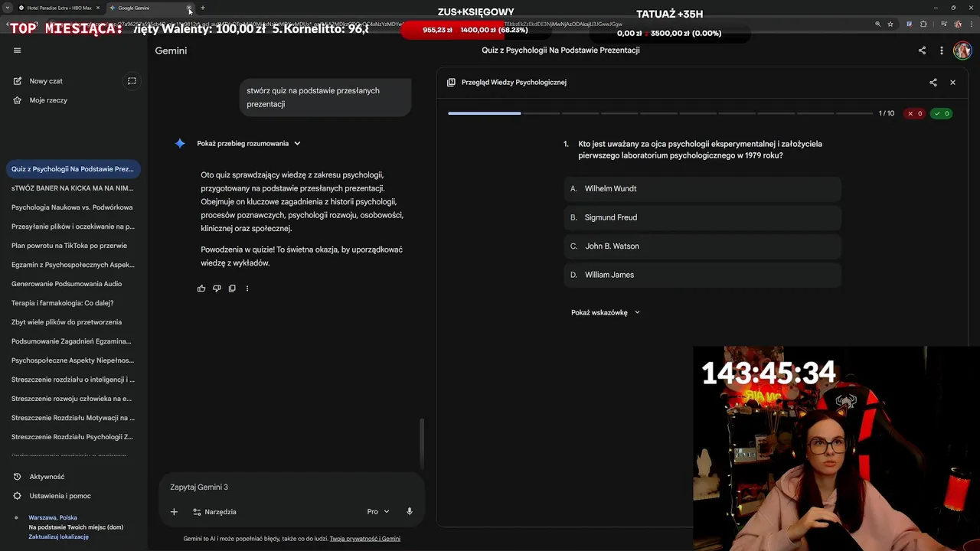Click the Warszawa, Polska location link
The image size is (980, 551).
click(53, 517)
